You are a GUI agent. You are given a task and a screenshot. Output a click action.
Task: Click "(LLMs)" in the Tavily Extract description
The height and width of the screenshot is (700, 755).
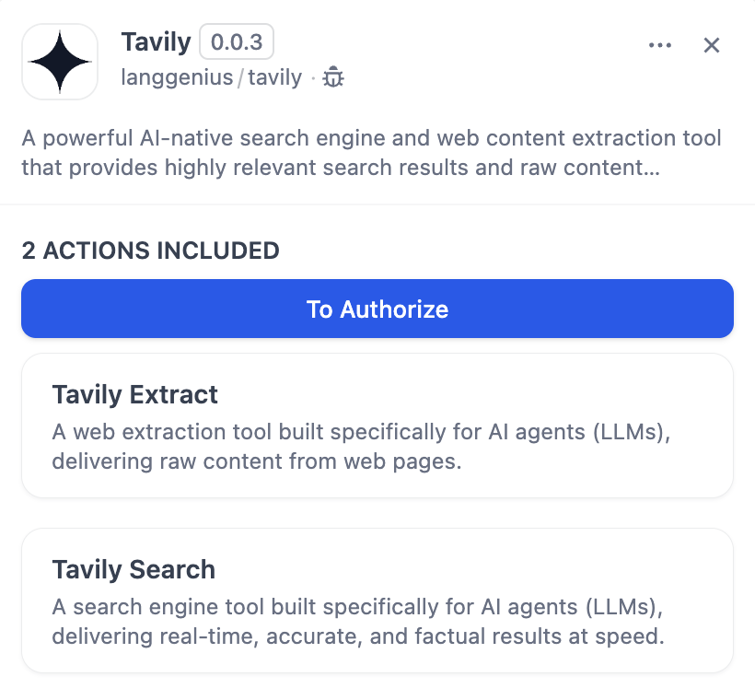(633, 433)
